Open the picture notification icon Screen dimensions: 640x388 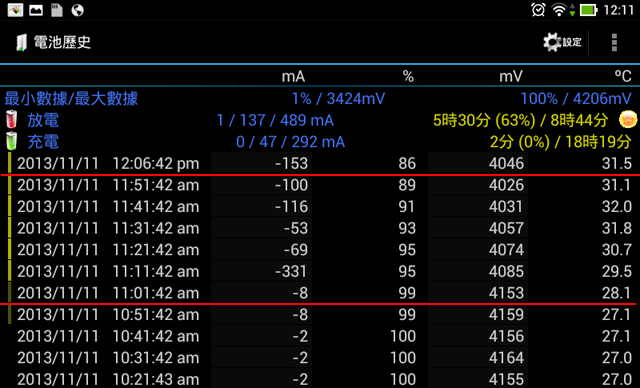click(36, 10)
